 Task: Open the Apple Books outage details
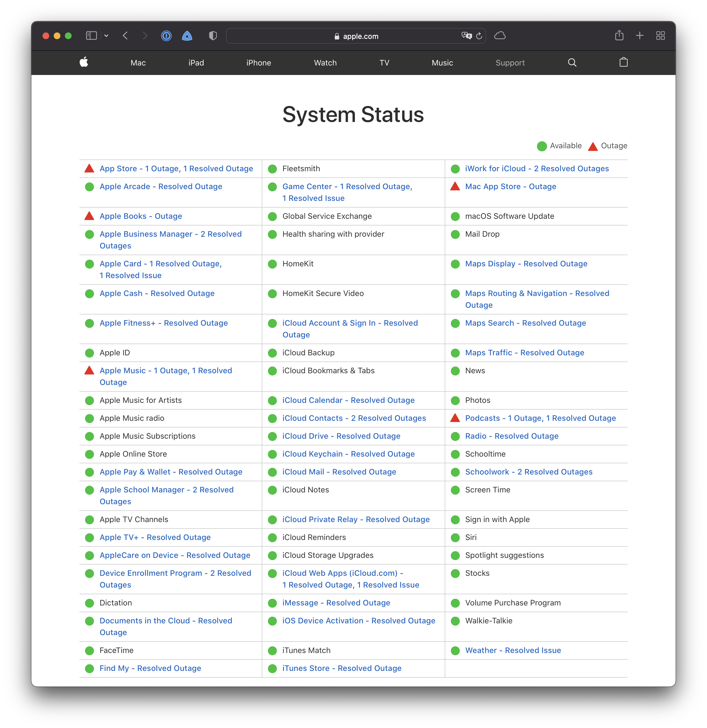[140, 216]
